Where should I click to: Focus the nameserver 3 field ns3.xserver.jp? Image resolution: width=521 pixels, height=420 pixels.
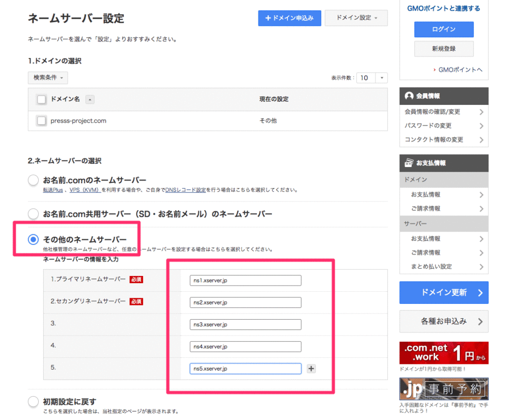pyautogui.click(x=246, y=324)
